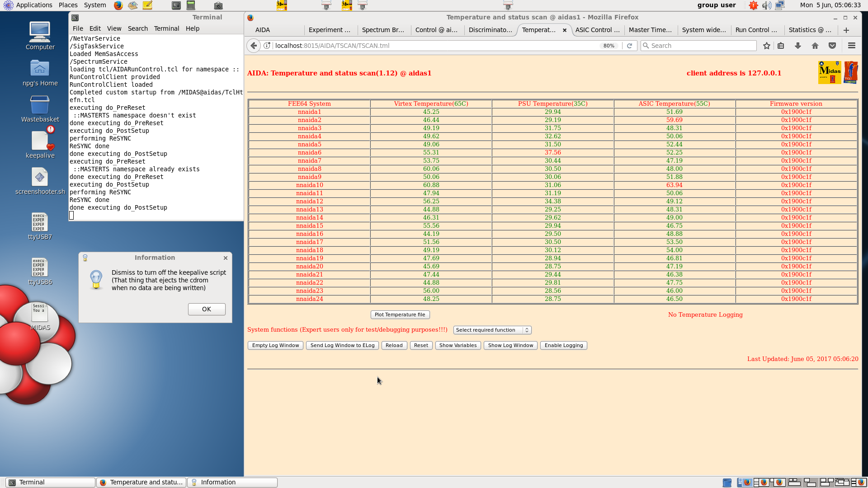This screenshot has width=868, height=488.
Task: Open the Applications menu
Action: click(34, 5)
